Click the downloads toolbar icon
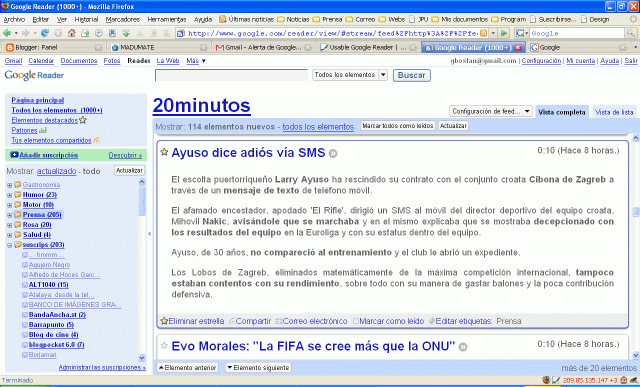The width and height of the screenshot is (640, 387). point(126,33)
